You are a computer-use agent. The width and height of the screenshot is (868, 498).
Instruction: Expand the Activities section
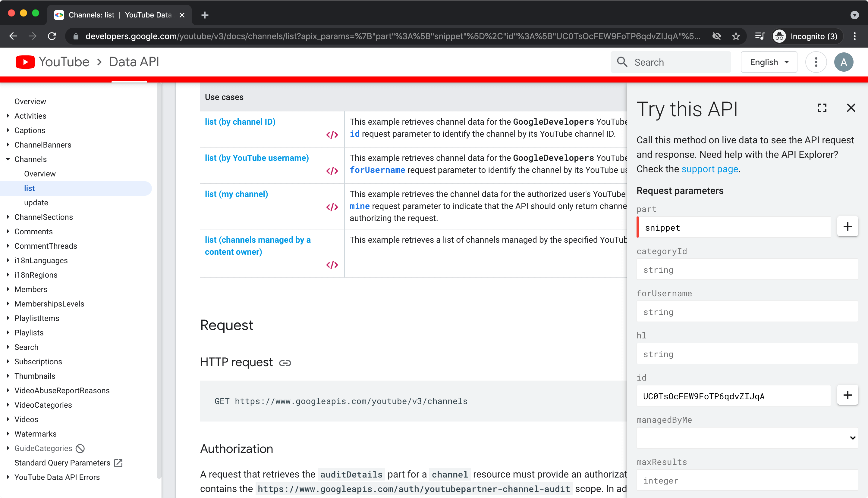pos(8,116)
